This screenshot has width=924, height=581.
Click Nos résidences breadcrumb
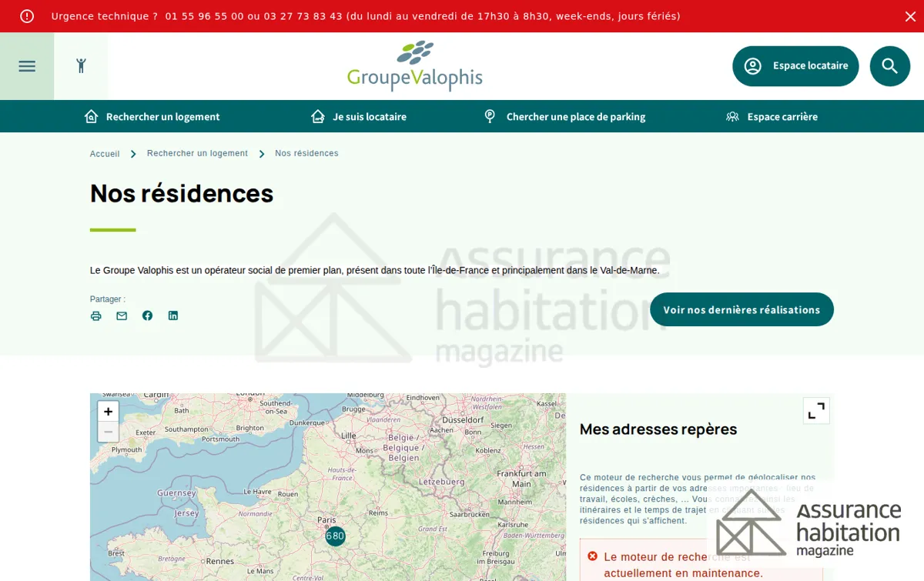306,154
